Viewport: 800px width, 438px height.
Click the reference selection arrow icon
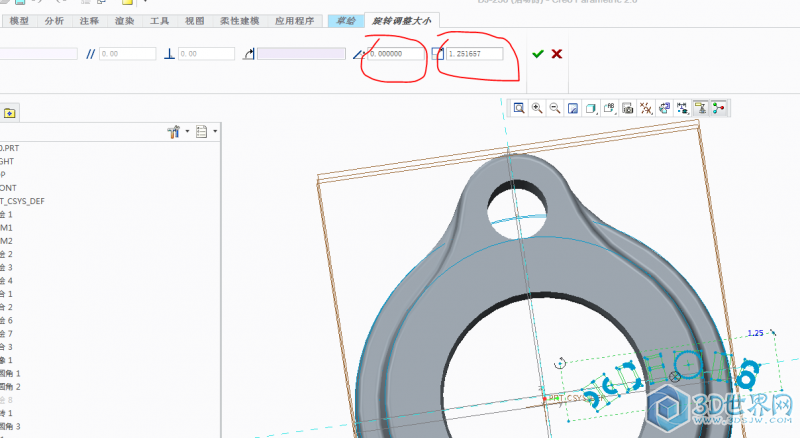pyautogui.click(x=248, y=54)
